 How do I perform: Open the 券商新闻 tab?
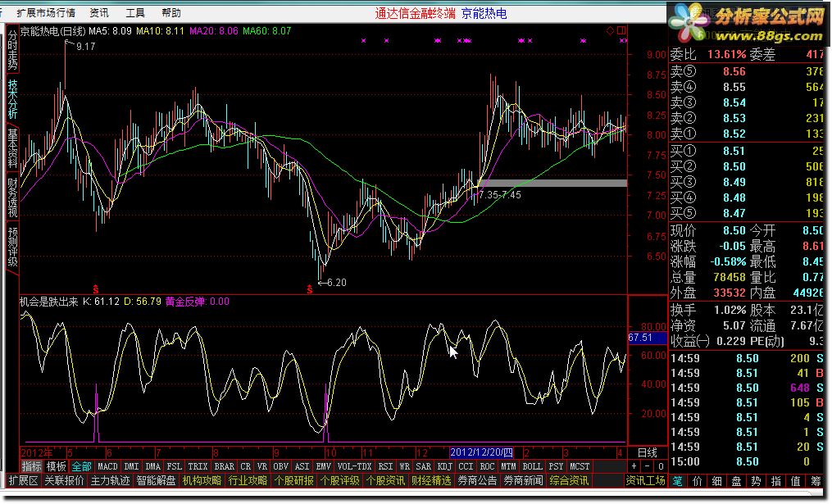point(523,481)
